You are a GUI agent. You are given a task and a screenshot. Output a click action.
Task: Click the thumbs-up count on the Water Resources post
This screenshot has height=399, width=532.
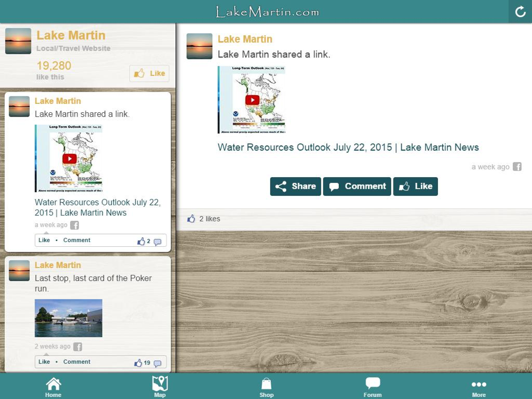pyautogui.click(x=144, y=241)
